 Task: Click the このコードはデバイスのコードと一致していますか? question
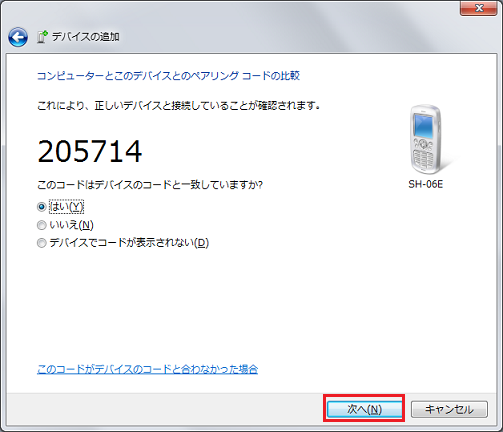pos(150,184)
